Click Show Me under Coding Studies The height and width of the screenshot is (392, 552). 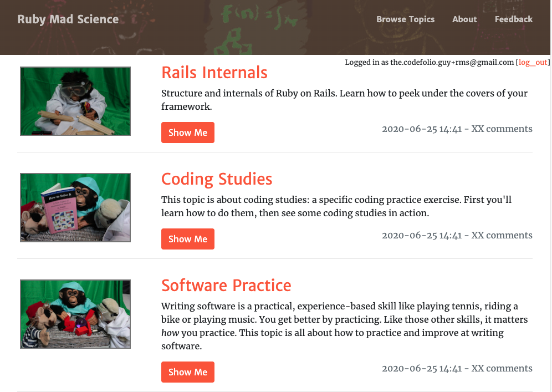pyautogui.click(x=188, y=239)
